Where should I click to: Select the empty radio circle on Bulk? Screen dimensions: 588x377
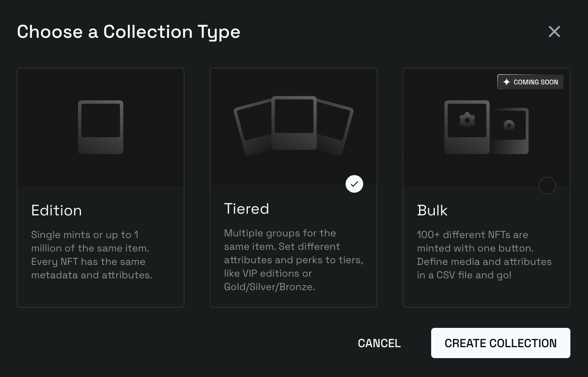click(x=547, y=186)
